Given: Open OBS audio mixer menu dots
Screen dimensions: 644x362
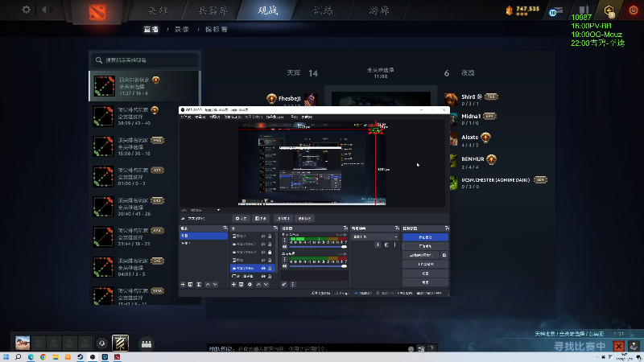Looking at the screenshot, I should pos(292,285).
